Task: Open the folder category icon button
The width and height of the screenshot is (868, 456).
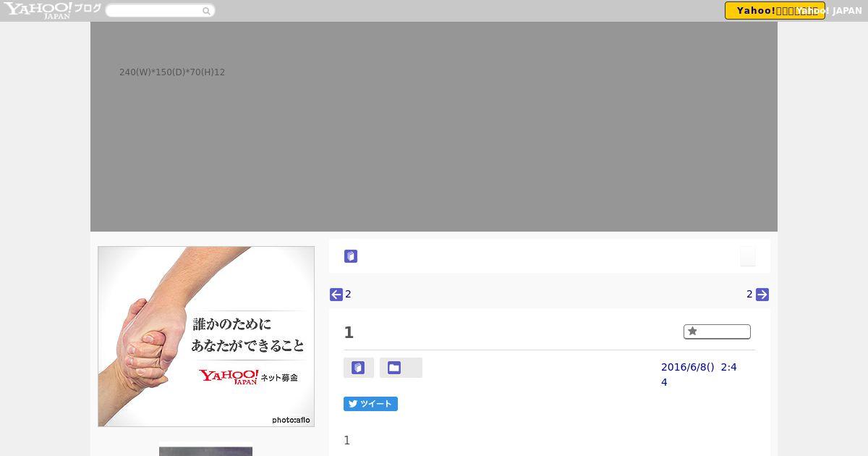Action: 401,368
